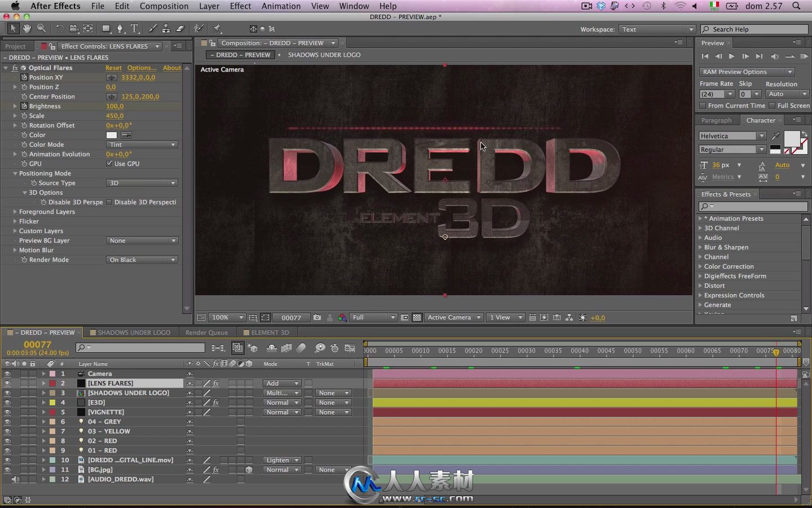This screenshot has height=508, width=812.
Task: Select the Puppet Pin tool
Action: (x=217, y=28)
